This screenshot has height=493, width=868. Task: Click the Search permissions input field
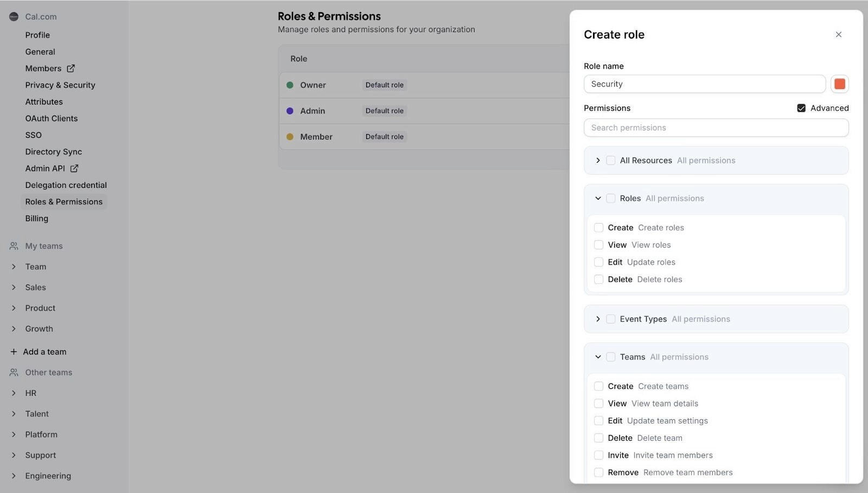(x=716, y=128)
